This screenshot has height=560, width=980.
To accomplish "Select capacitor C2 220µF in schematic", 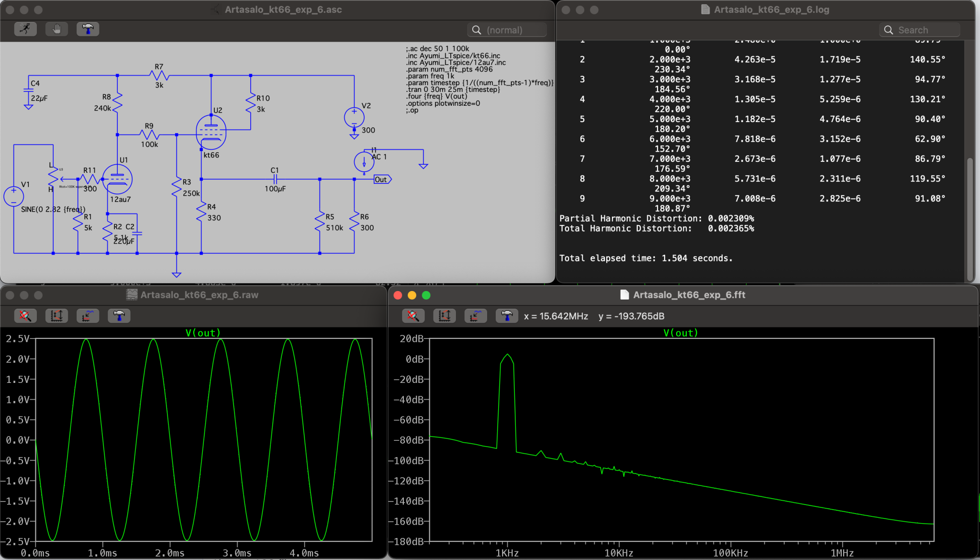I will coord(137,234).
